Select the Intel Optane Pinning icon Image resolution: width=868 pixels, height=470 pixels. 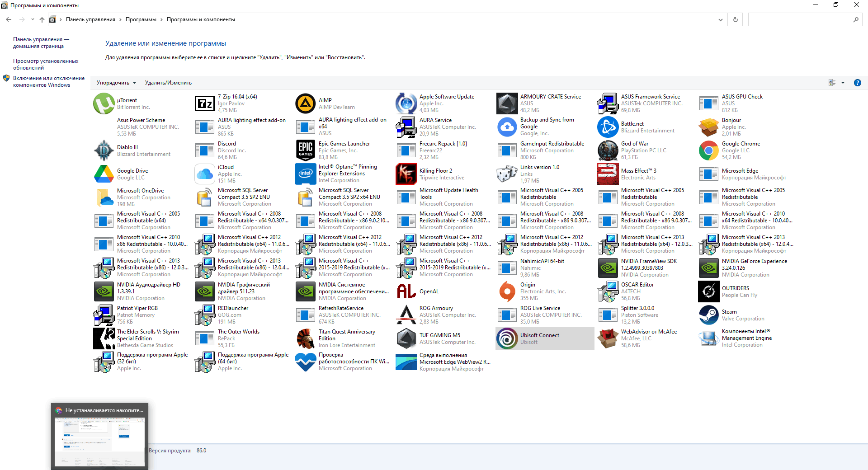[306, 174]
